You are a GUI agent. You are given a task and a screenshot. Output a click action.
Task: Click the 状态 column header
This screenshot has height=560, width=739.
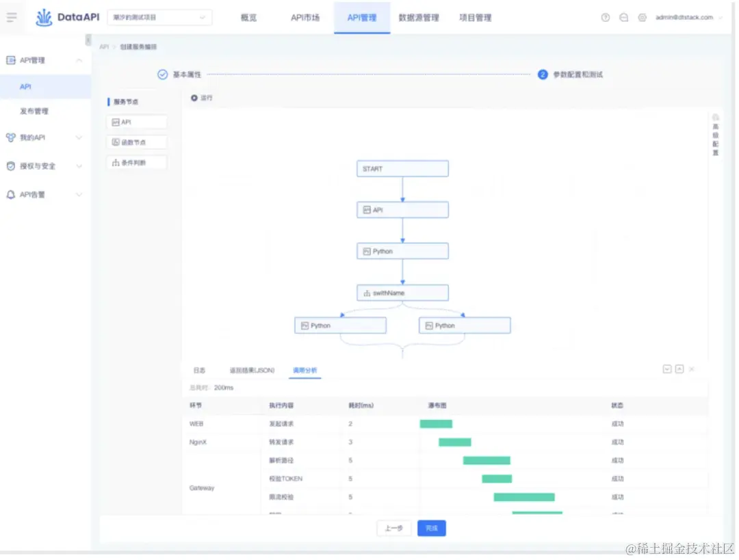(617, 405)
